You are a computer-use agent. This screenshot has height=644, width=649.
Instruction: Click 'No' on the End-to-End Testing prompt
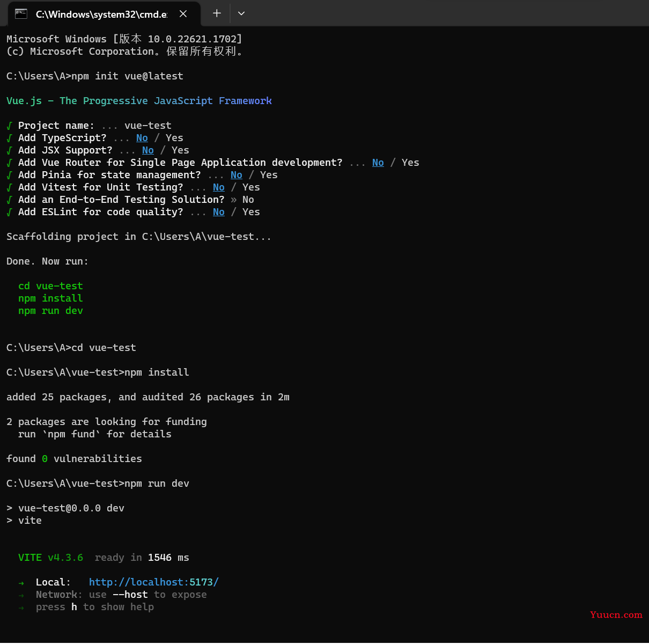[x=248, y=200]
